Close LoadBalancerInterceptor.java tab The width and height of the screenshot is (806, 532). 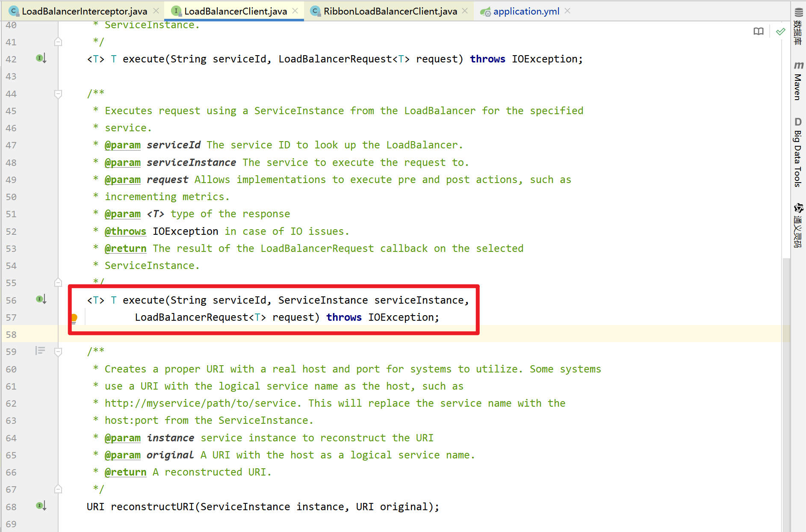point(156,11)
